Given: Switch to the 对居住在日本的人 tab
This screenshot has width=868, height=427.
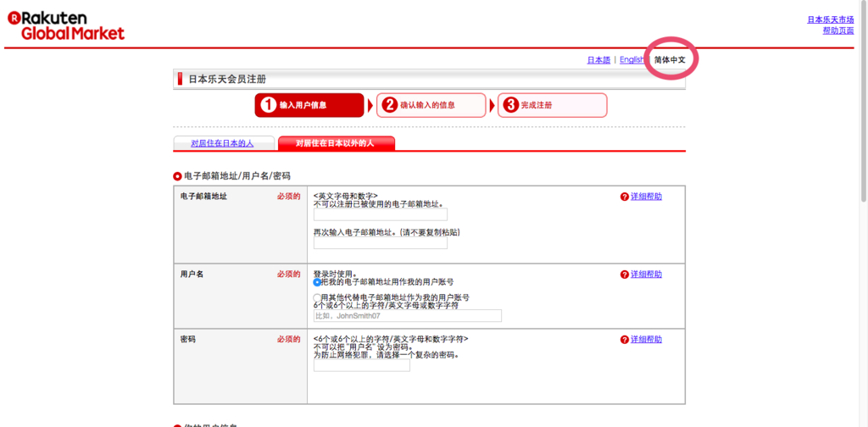Looking at the screenshot, I should (223, 143).
